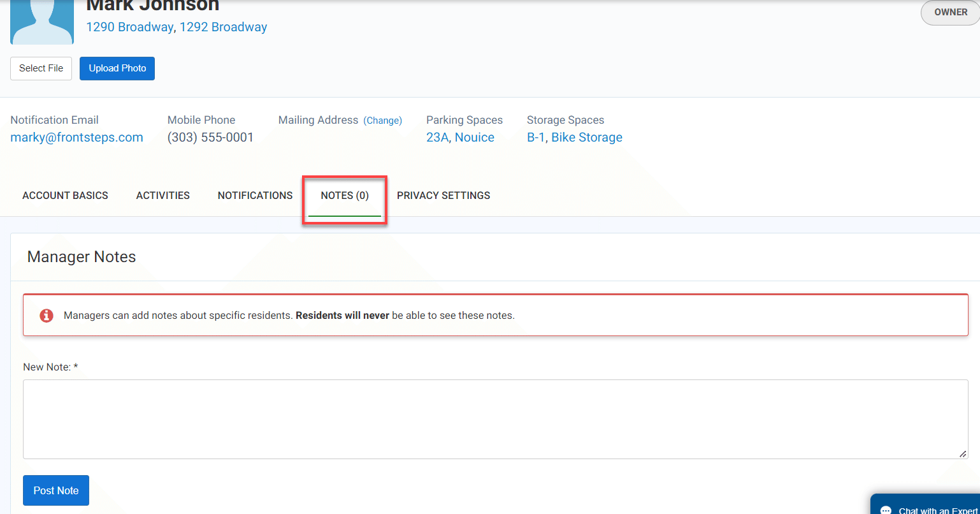This screenshot has width=980, height=514.
Task: Open the 1290 Broadway address link
Action: [129, 27]
